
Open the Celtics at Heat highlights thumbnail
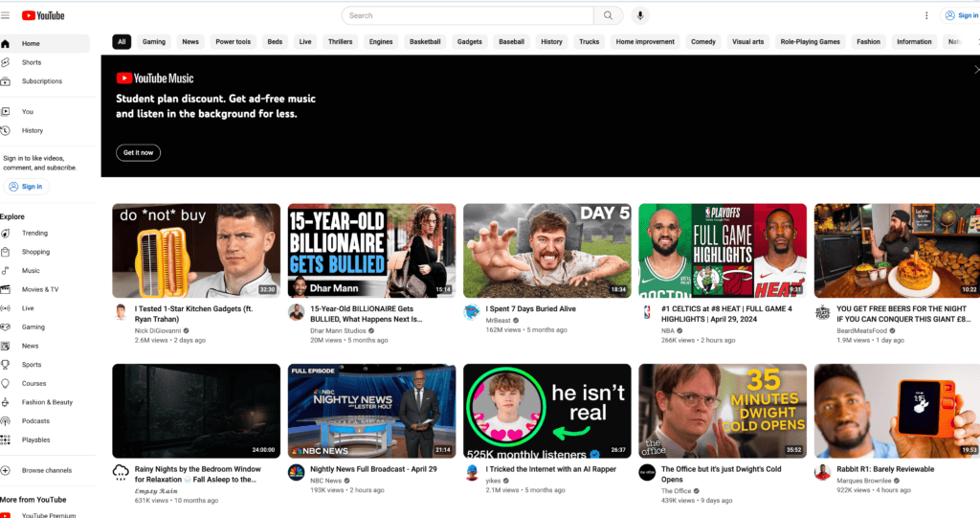(724, 251)
